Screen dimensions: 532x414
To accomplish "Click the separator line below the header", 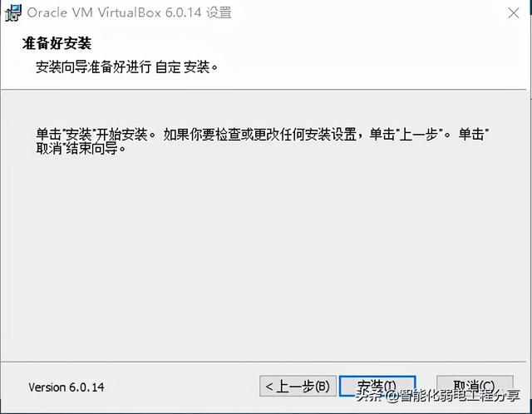I will (264, 90).
